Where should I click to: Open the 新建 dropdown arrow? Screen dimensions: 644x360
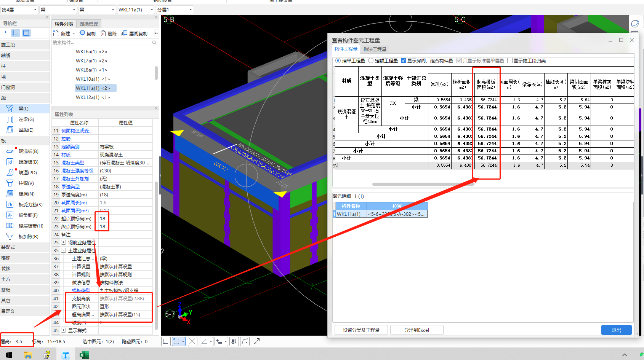click(x=74, y=34)
